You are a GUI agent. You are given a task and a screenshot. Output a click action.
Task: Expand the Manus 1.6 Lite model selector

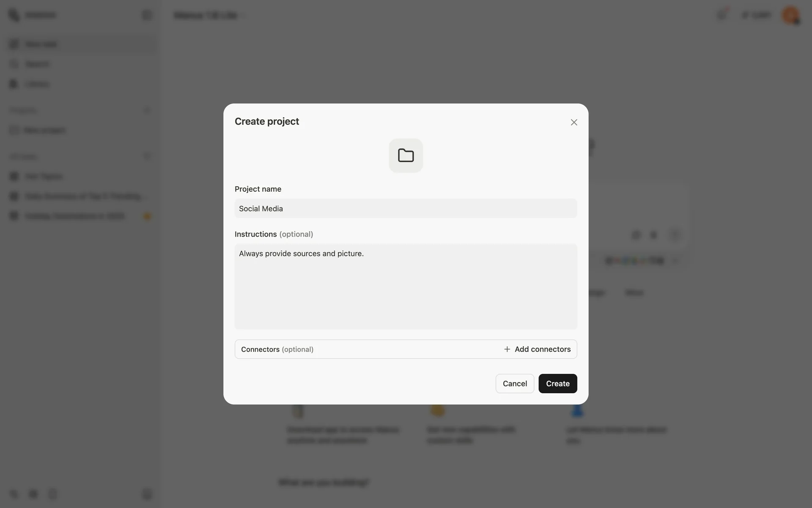click(209, 15)
